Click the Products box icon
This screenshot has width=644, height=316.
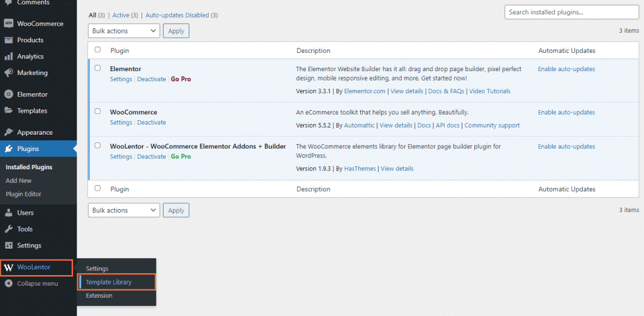(8, 40)
